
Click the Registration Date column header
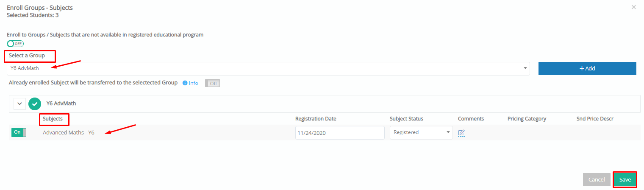(x=316, y=119)
